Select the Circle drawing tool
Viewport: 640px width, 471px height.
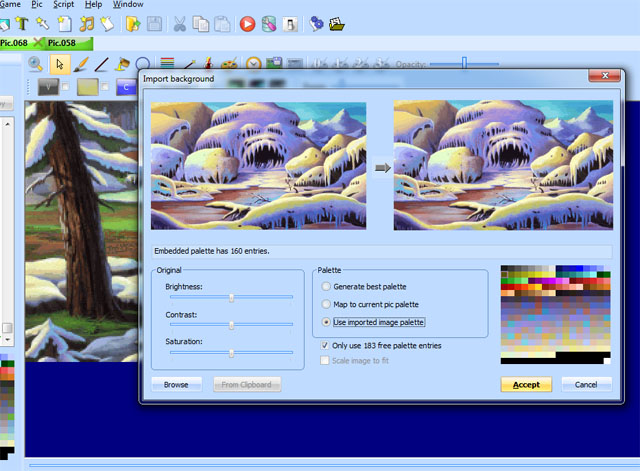tap(143, 63)
